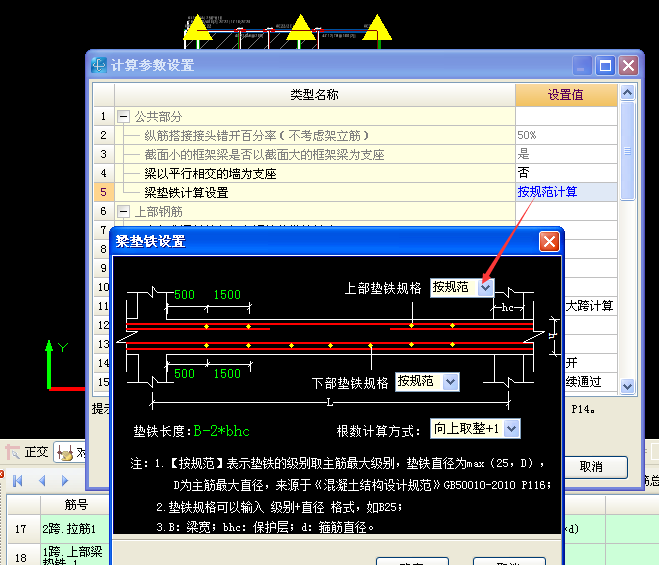
Task: Click 取消 button in 计算参数设置 window
Action: point(593,467)
